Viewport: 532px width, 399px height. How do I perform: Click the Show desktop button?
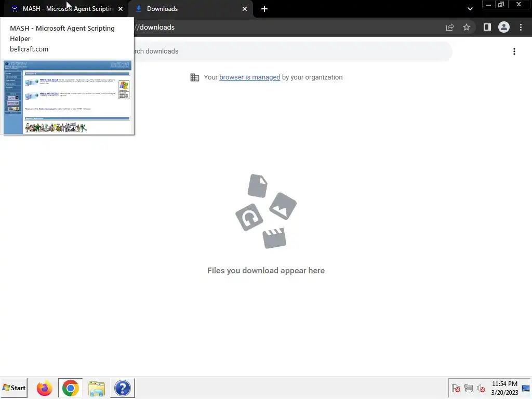(x=526, y=388)
